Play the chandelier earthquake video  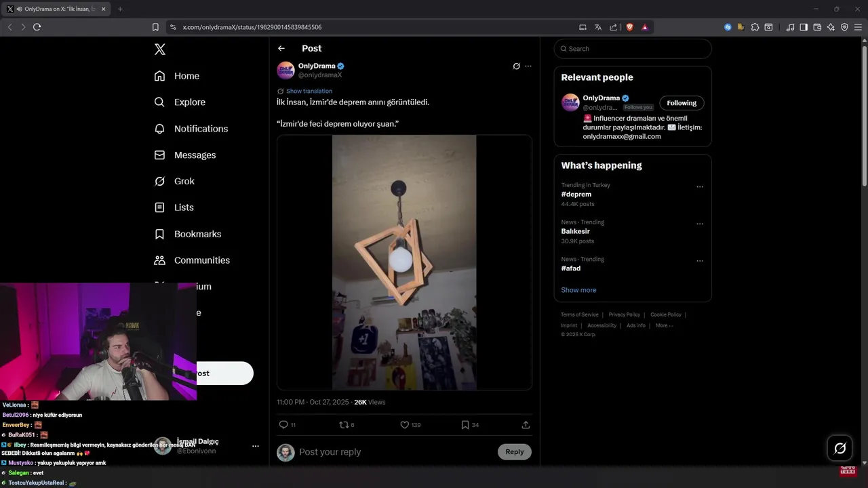(404, 262)
